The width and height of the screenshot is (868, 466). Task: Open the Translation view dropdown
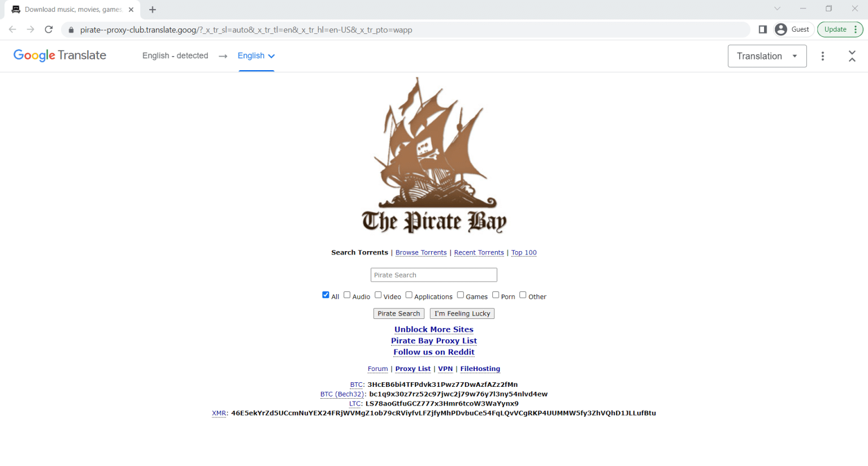point(767,56)
